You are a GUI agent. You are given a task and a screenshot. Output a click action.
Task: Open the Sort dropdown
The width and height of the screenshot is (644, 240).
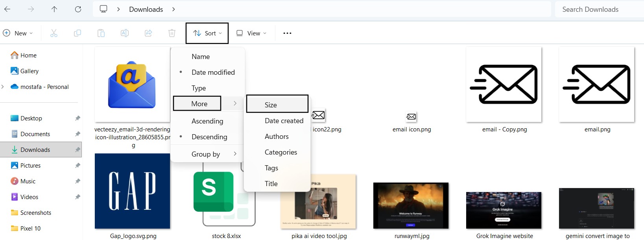tap(207, 33)
